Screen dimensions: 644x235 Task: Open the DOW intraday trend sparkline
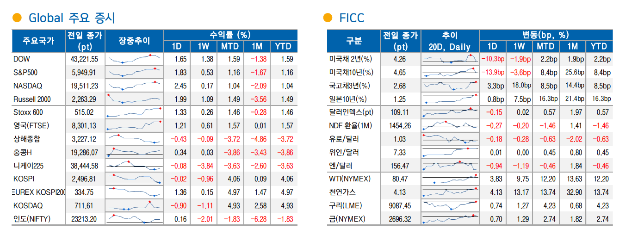[134, 59]
